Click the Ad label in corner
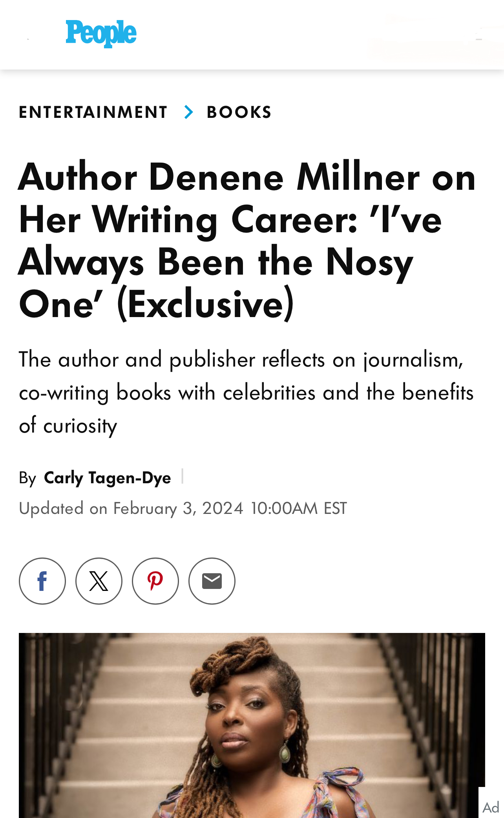Screen dimensions: 504x818 [491, 807]
